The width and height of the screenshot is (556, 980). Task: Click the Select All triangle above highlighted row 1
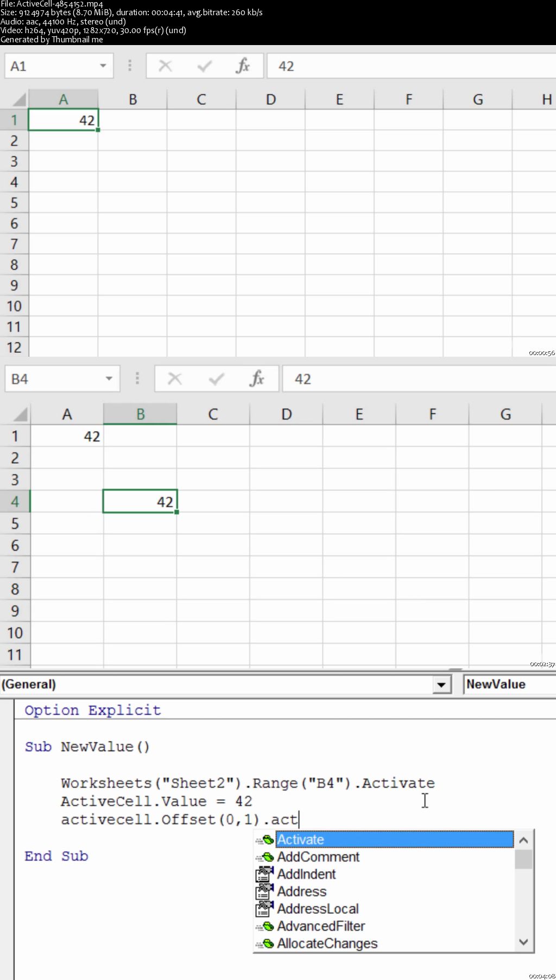click(x=18, y=99)
